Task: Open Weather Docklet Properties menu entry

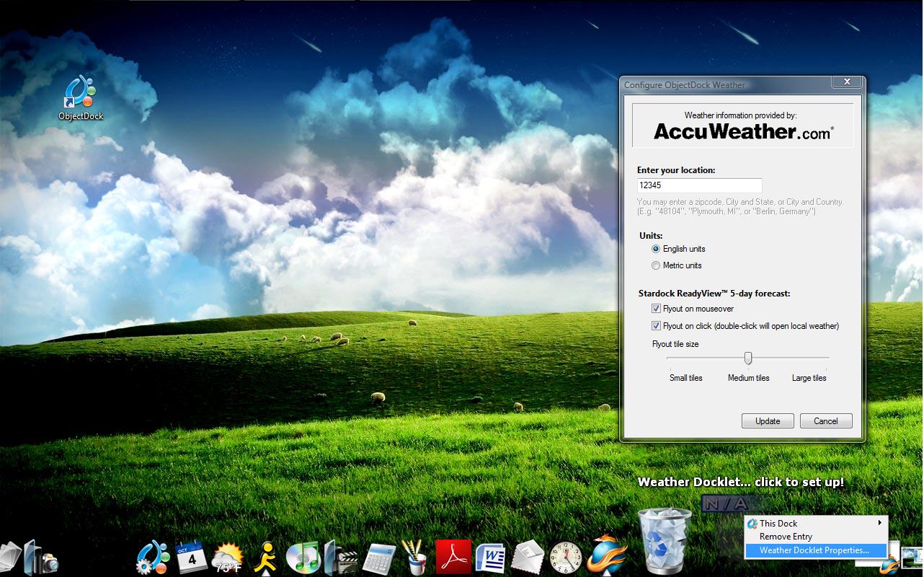Action: pyautogui.click(x=815, y=550)
